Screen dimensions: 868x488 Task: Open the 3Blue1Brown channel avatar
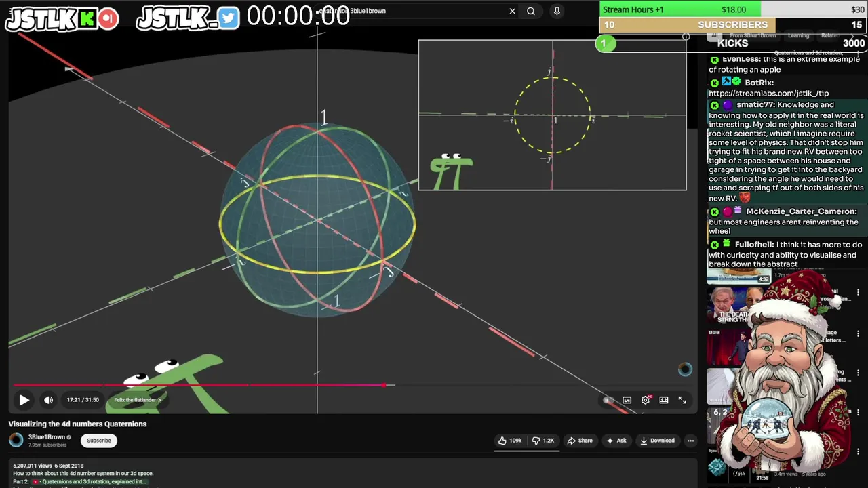pos(16,441)
